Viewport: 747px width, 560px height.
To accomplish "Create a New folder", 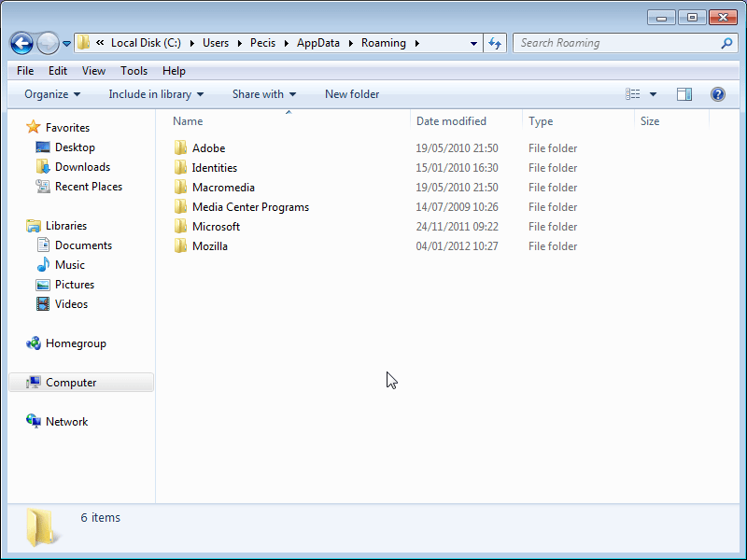I will click(352, 94).
